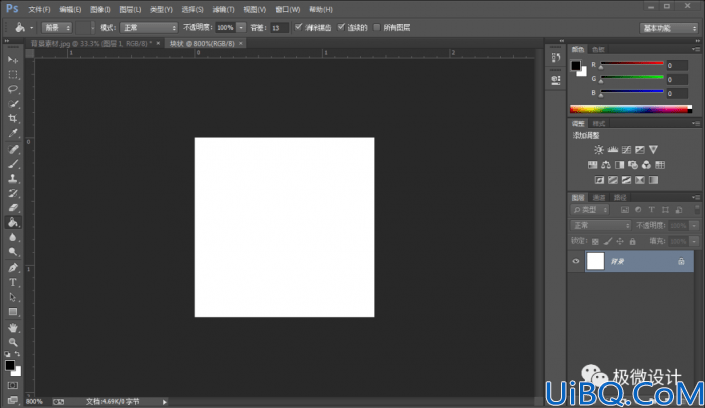Screen dimensions: 705x408
Task: Toggle lock position icon
Action: (620, 242)
